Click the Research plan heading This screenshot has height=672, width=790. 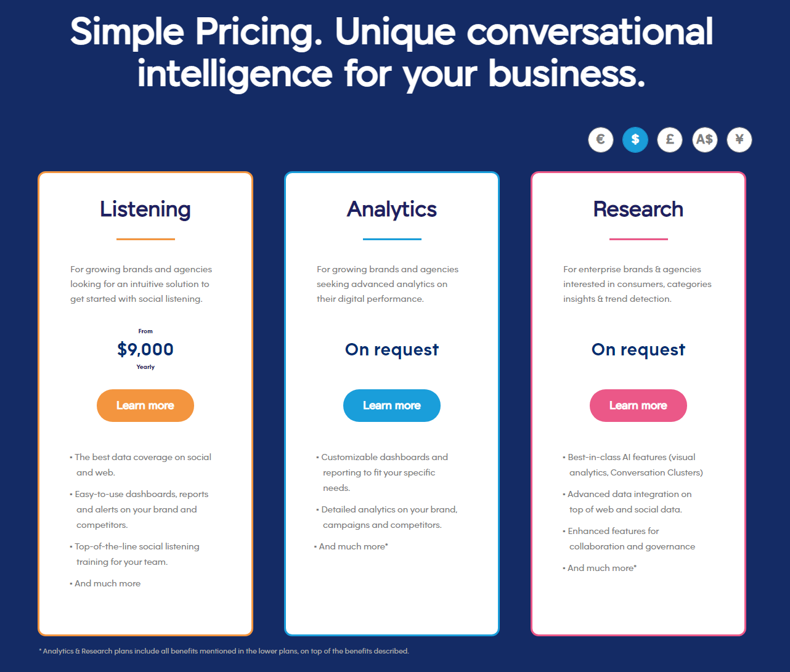tap(638, 209)
